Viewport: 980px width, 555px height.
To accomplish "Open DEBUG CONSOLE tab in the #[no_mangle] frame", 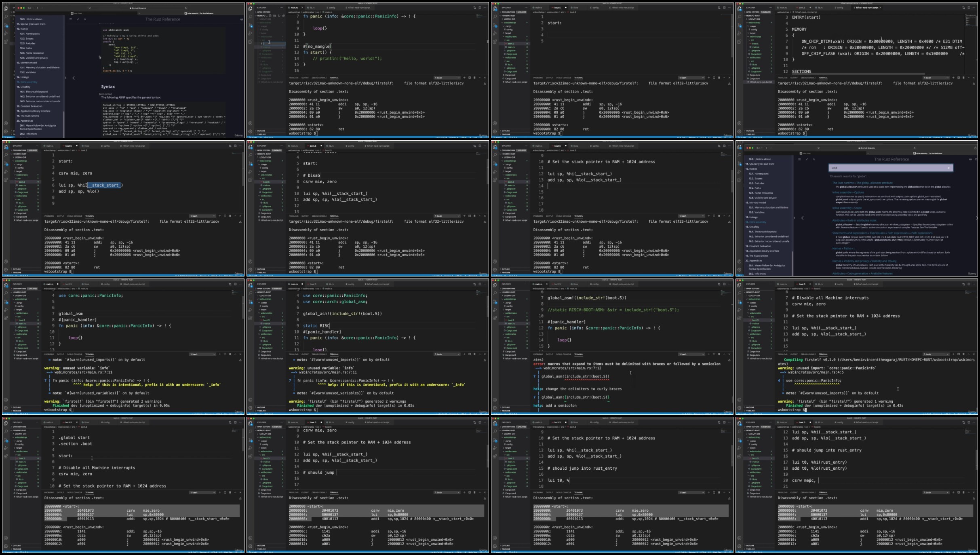I will tap(319, 78).
